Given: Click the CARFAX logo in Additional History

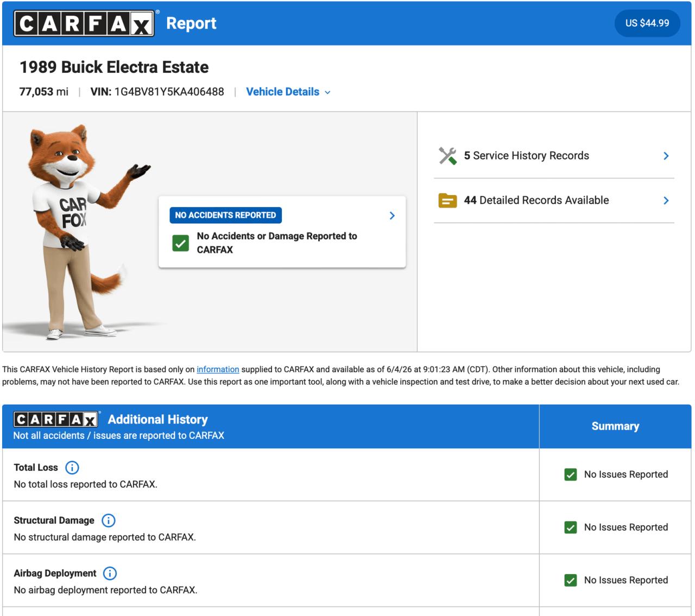Looking at the screenshot, I should (x=56, y=419).
